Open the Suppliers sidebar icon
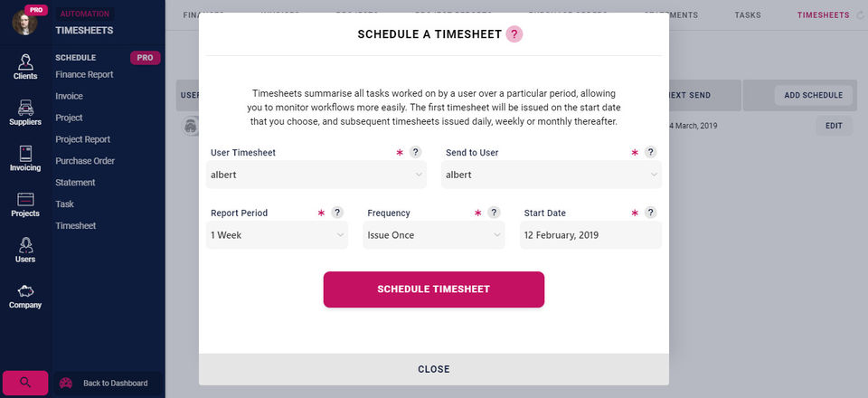 (25, 113)
